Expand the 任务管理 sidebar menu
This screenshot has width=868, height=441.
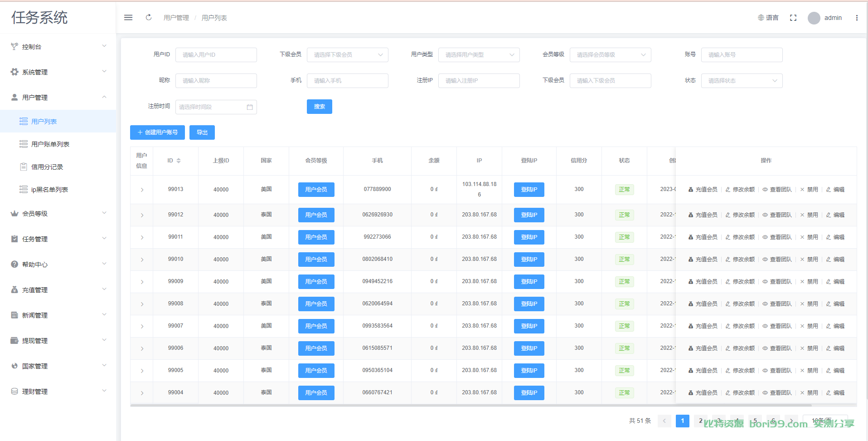coord(58,239)
